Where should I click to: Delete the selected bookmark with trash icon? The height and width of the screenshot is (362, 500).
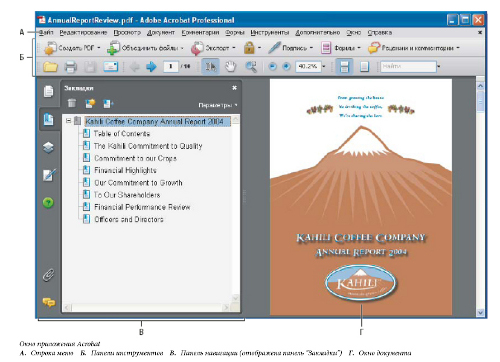(72, 104)
